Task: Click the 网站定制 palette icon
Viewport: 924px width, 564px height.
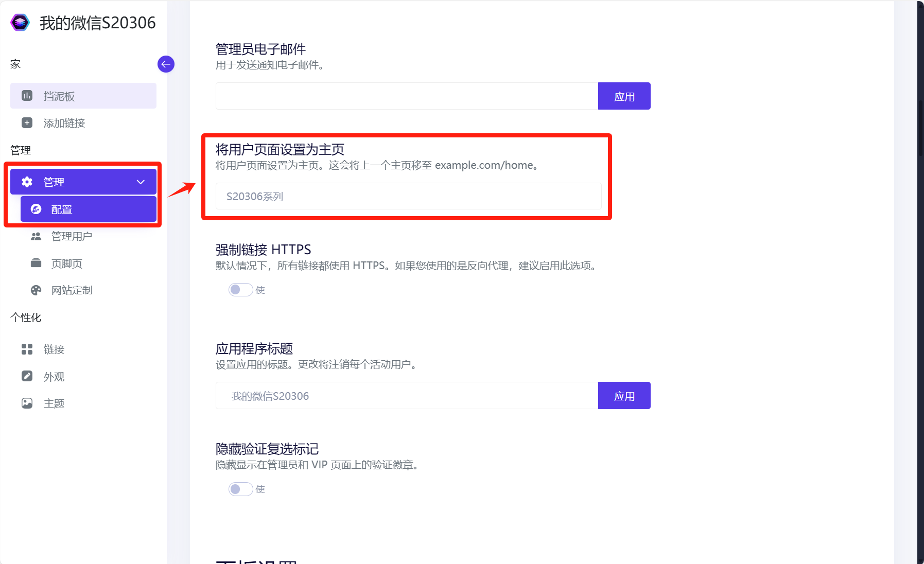Action: 36,290
